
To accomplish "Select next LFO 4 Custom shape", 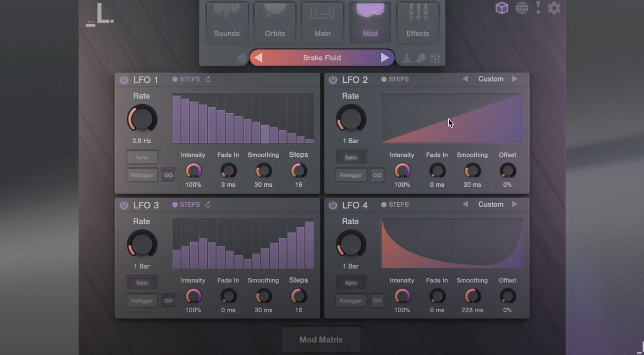I will pyautogui.click(x=514, y=204).
